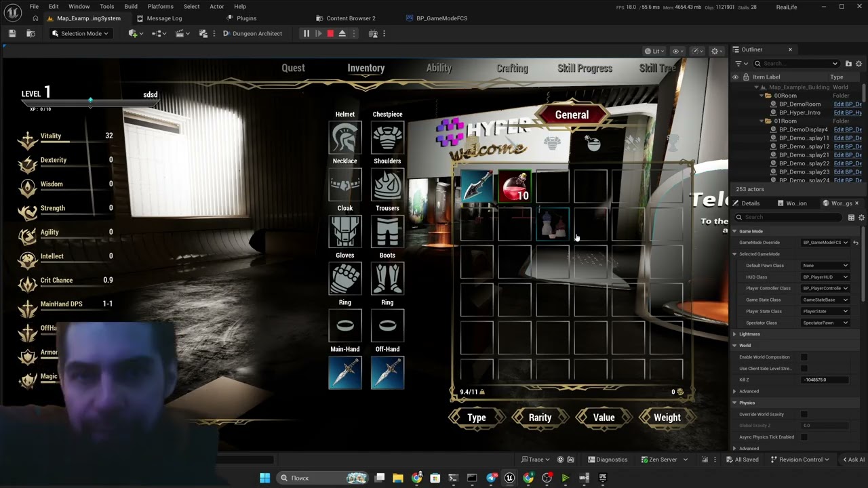
Task: Click the Main-Hand dagger slot
Action: 345,373
